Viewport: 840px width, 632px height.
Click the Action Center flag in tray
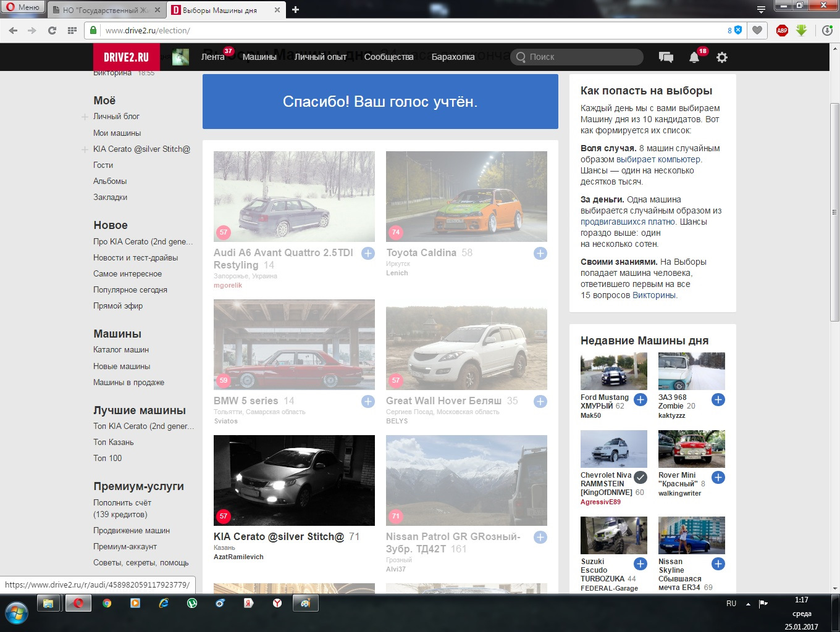pyautogui.click(x=763, y=603)
